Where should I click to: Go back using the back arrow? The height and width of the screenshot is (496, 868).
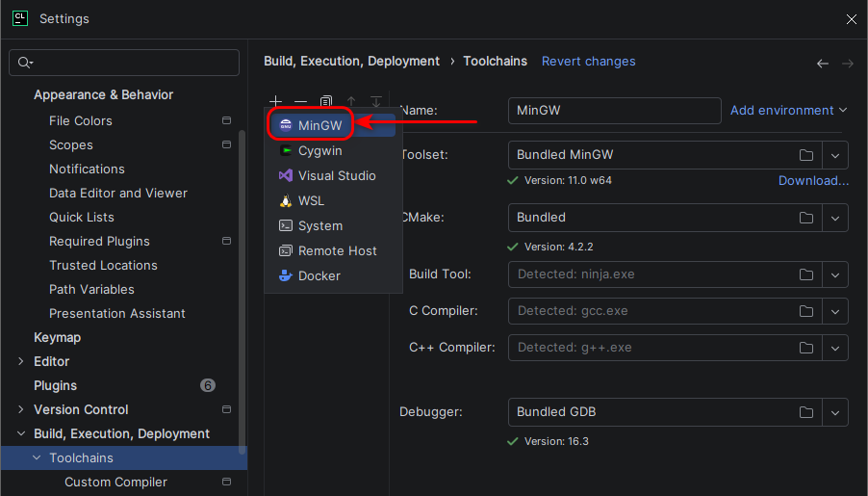[x=823, y=64]
